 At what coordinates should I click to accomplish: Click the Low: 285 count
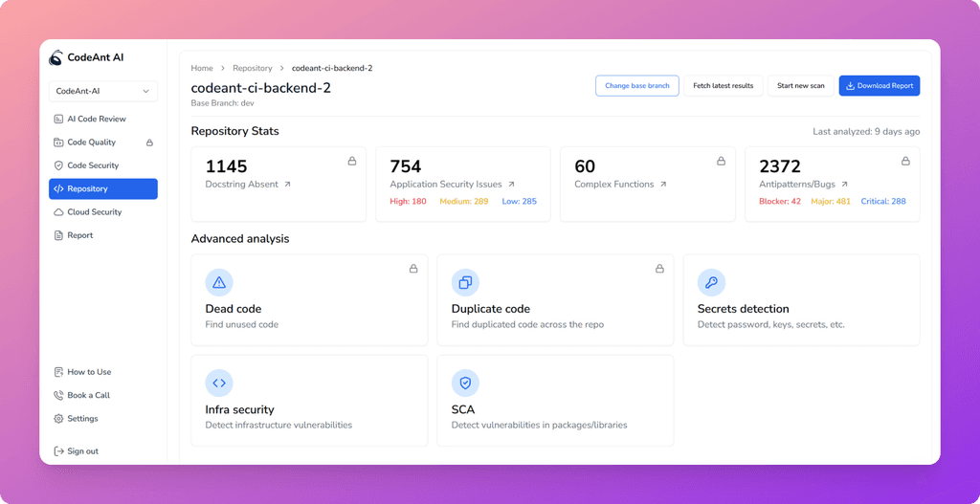click(x=520, y=201)
